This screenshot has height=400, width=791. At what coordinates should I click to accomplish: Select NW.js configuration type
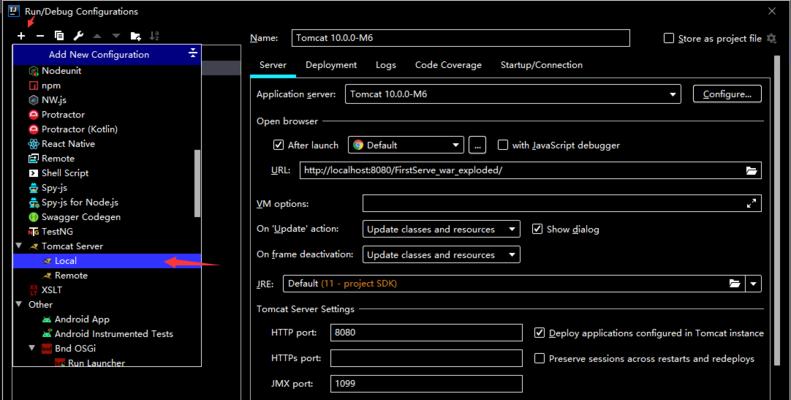[x=107, y=100]
